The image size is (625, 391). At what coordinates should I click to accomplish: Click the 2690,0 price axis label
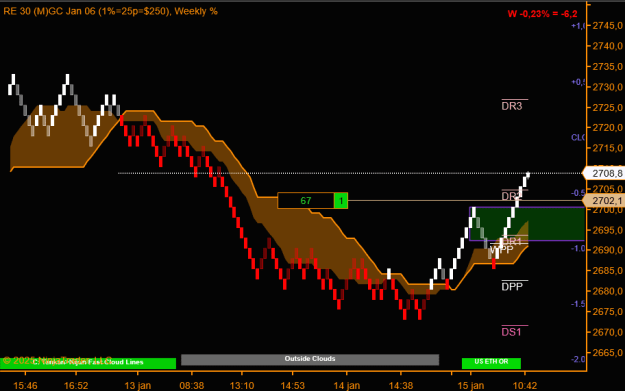click(x=607, y=250)
